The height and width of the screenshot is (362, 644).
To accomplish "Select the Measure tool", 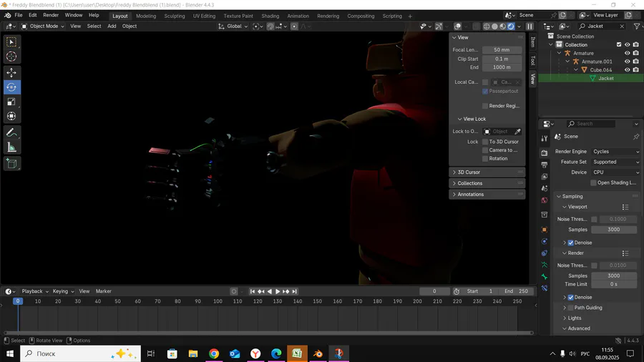I will (11, 147).
